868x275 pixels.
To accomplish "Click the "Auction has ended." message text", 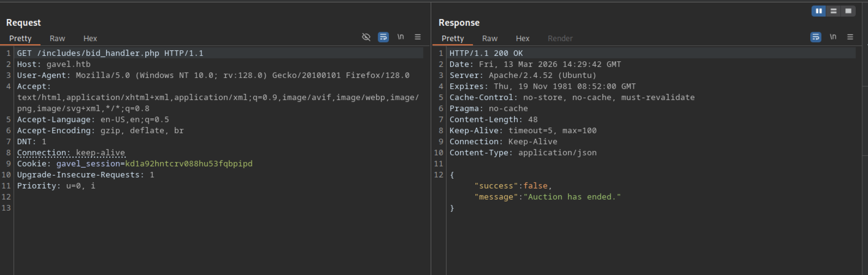I will click(x=572, y=197).
